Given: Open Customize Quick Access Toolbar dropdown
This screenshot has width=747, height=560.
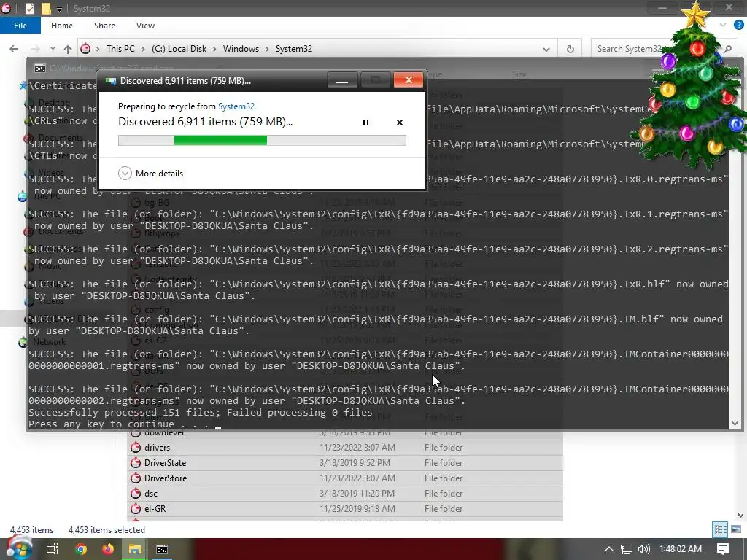Looking at the screenshot, I should [59, 9].
